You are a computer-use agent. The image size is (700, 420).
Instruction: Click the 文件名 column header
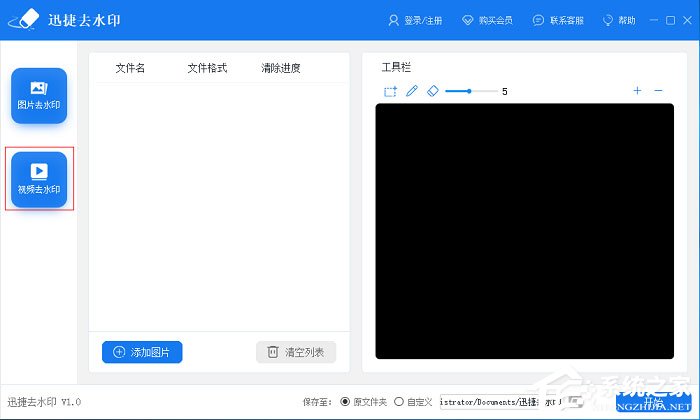pos(130,68)
